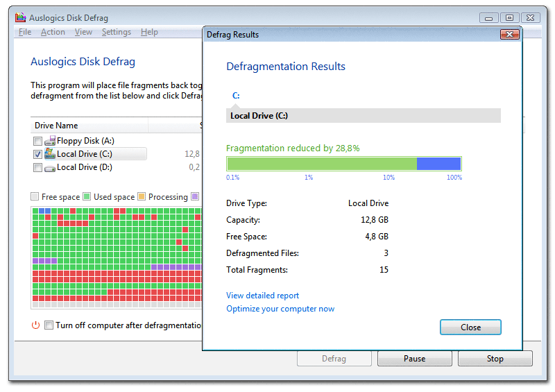Screen dimensions: 555x392
Task: Click the 10% scale label
Action: click(388, 178)
